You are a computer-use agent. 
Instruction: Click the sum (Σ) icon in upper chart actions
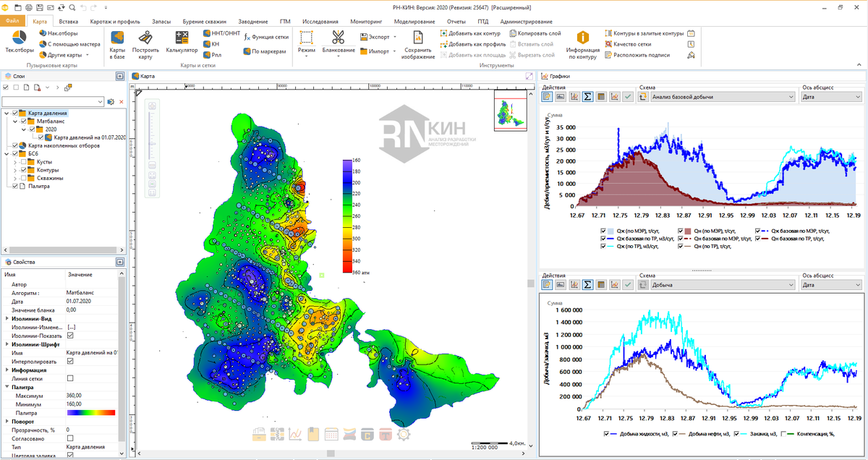pos(588,96)
